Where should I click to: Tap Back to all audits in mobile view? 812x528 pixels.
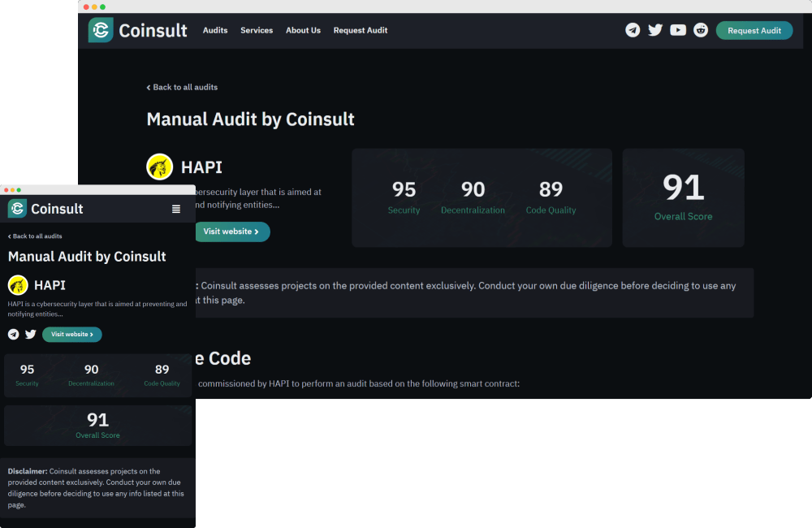point(35,236)
